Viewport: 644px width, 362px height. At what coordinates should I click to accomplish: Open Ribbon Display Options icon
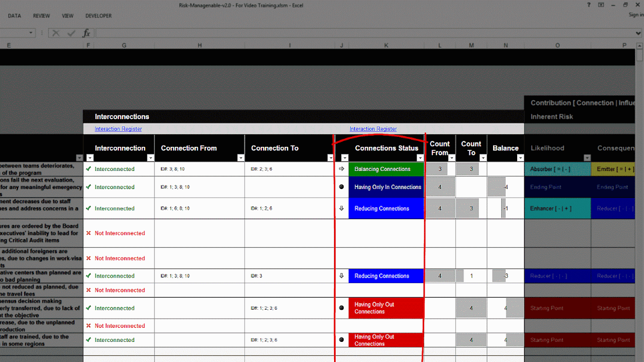coord(601,5)
